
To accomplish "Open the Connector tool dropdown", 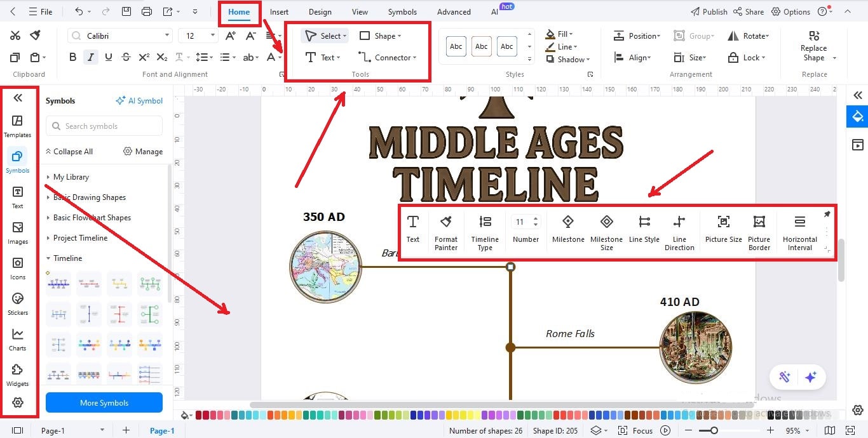I will click(x=388, y=57).
